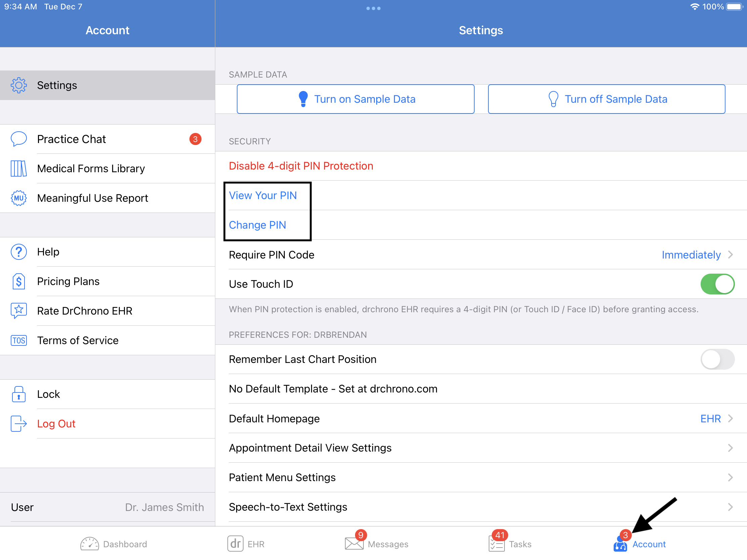Image resolution: width=747 pixels, height=560 pixels.
Task: Click Turn off Sample Data button
Action: 607,99
